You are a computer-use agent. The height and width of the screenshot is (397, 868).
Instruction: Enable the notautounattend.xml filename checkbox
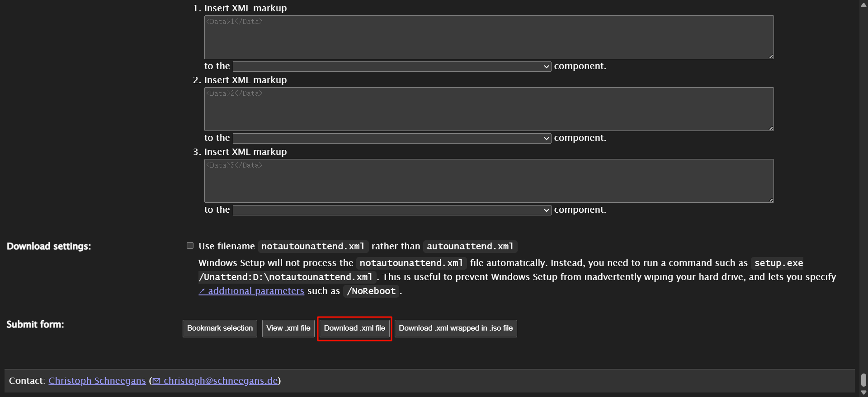click(x=190, y=246)
